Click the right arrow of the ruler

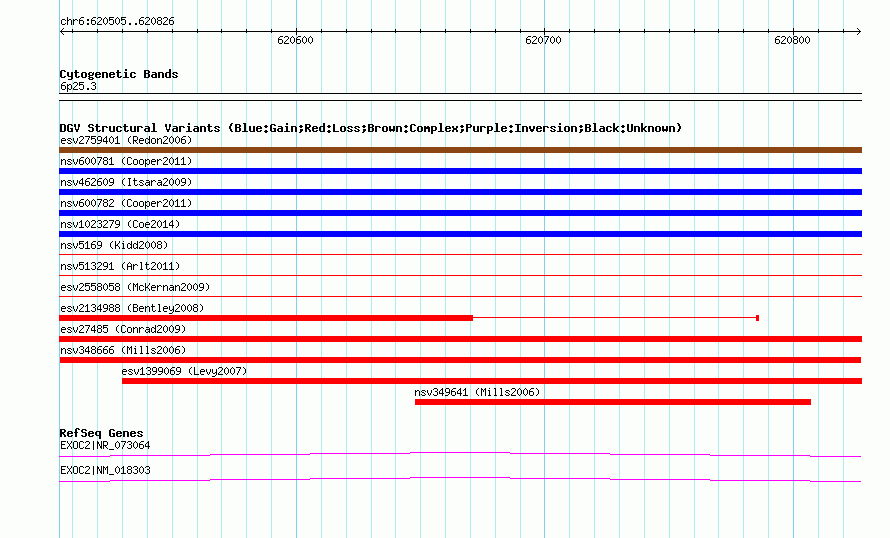point(859,31)
